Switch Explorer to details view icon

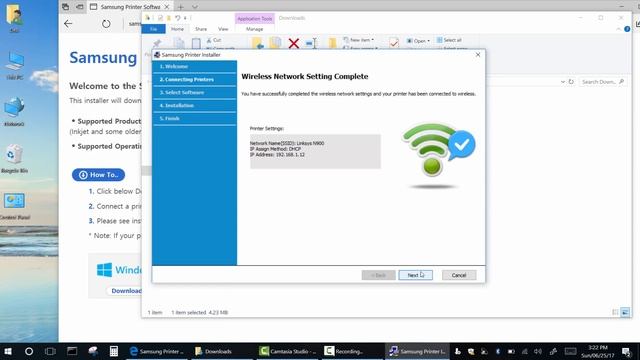tap(616, 313)
